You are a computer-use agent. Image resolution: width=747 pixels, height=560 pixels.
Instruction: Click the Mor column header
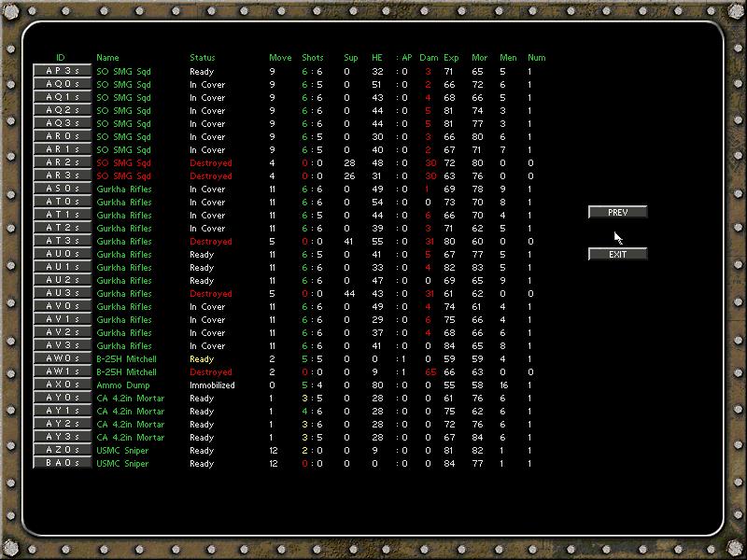[x=479, y=58]
